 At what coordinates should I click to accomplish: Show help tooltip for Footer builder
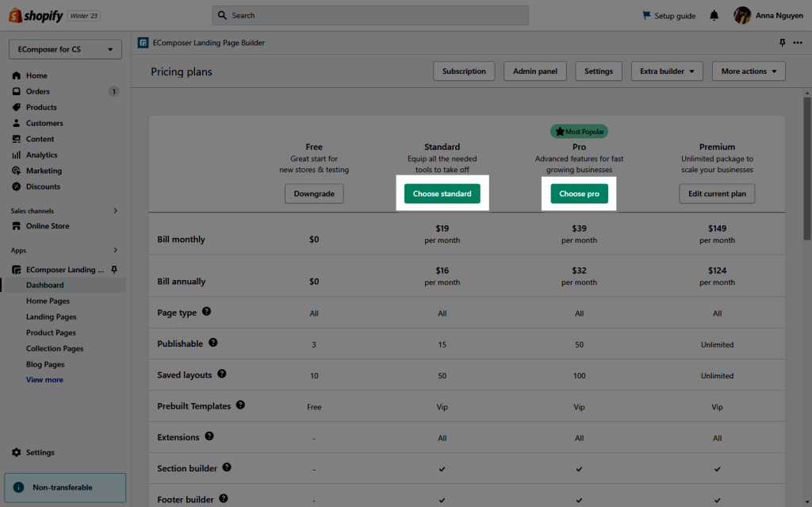tap(223, 498)
